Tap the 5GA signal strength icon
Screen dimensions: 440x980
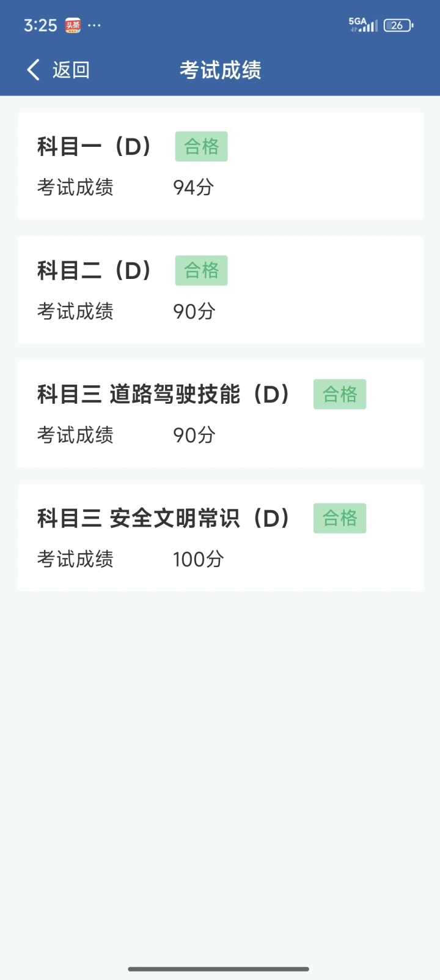tap(363, 24)
